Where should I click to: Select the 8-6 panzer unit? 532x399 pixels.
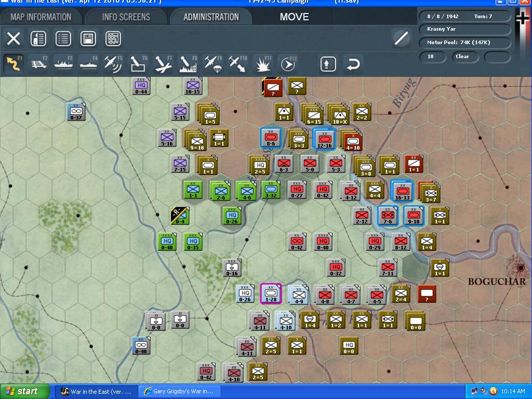271,138
